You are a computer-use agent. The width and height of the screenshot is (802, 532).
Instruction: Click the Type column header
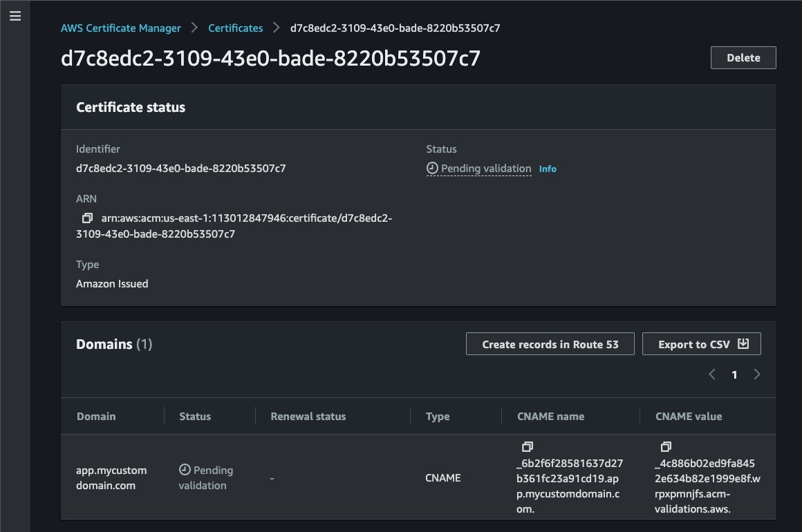coord(438,417)
